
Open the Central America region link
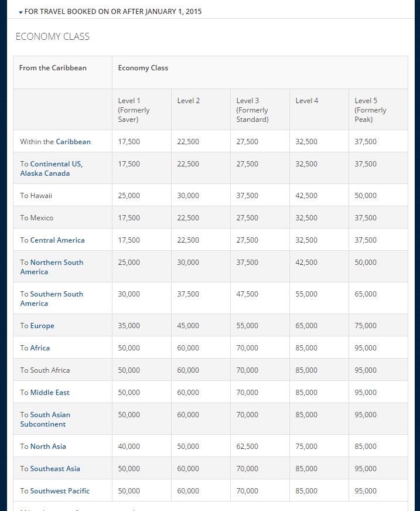57,240
